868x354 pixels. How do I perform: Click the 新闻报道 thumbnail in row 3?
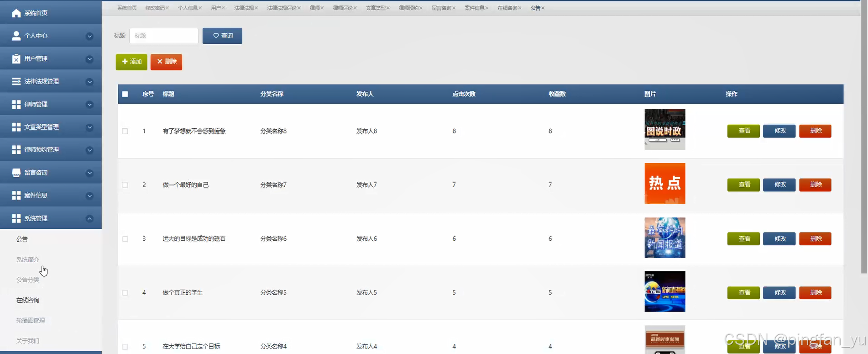pos(665,238)
